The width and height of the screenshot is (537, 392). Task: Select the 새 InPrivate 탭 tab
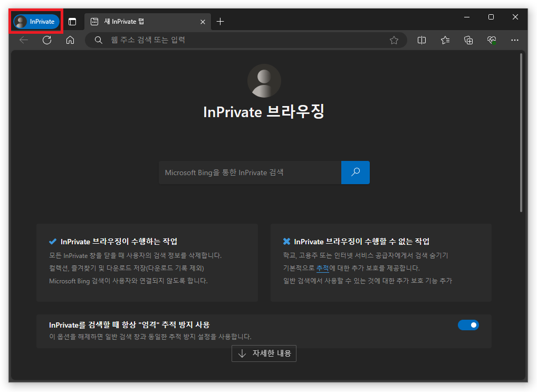coord(147,22)
